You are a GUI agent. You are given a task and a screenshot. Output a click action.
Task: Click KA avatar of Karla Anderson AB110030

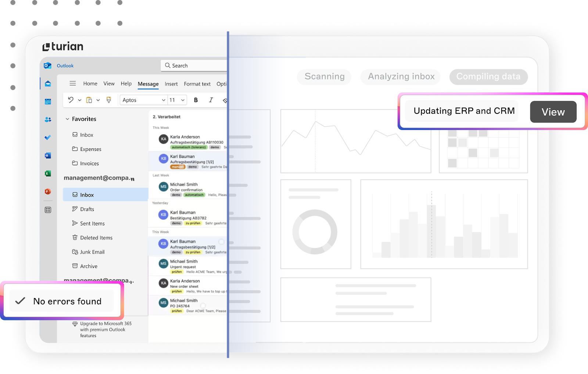point(164,139)
